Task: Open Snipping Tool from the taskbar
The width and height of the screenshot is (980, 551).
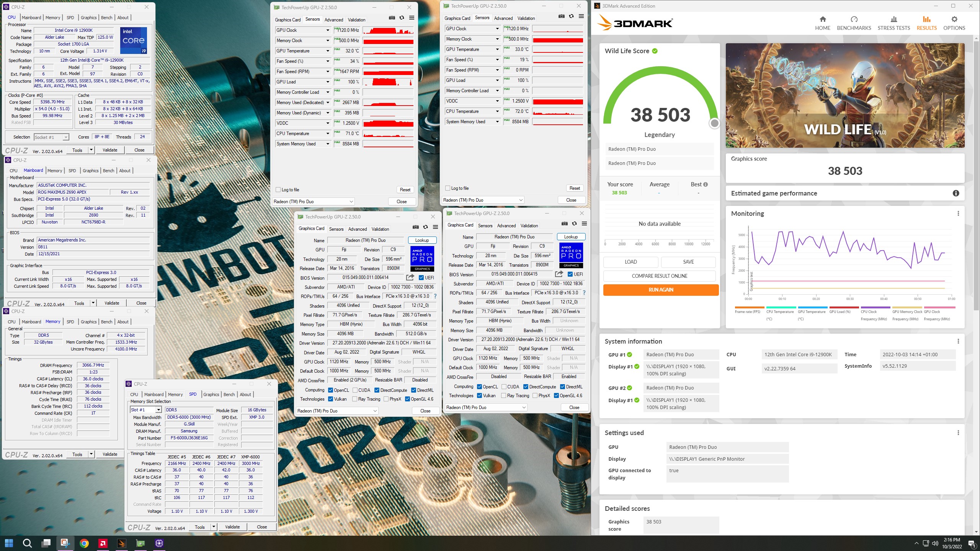Action: click(x=65, y=543)
